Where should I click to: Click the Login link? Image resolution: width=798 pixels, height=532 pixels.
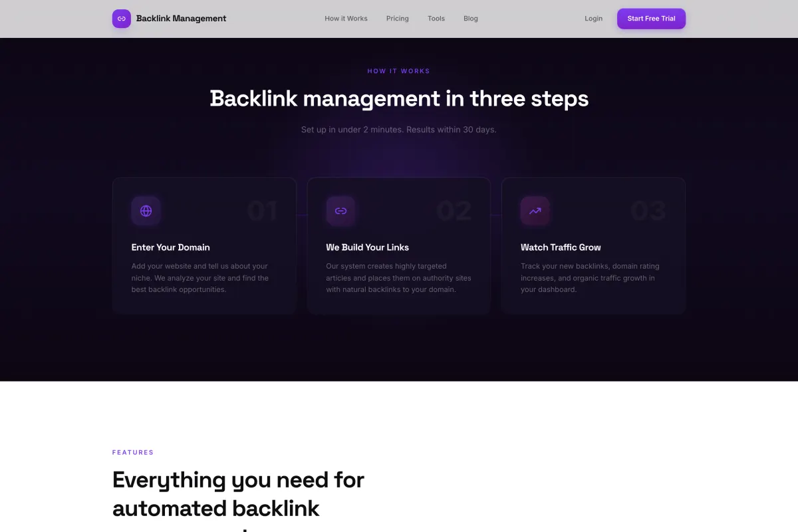tap(593, 19)
